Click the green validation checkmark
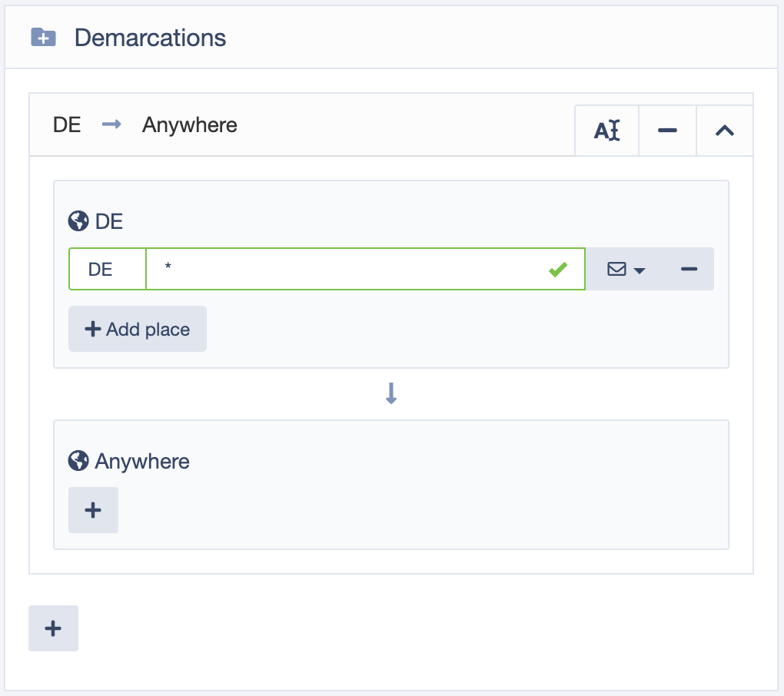The height and width of the screenshot is (696, 784). pyautogui.click(x=558, y=270)
